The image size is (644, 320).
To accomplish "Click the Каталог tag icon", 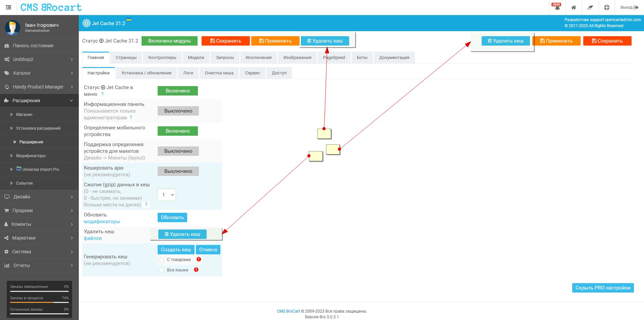I will point(7,73).
